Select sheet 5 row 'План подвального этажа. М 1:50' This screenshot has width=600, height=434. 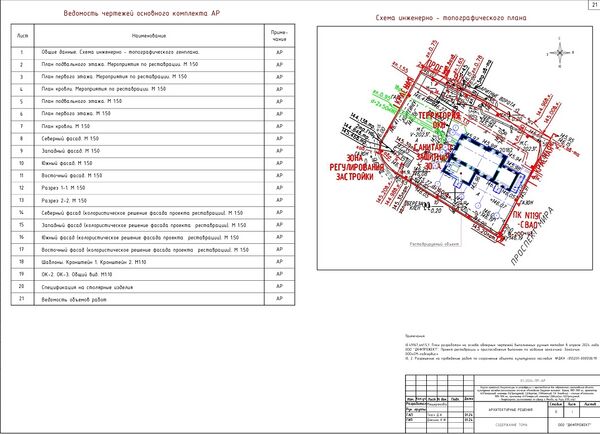click(153, 102)
